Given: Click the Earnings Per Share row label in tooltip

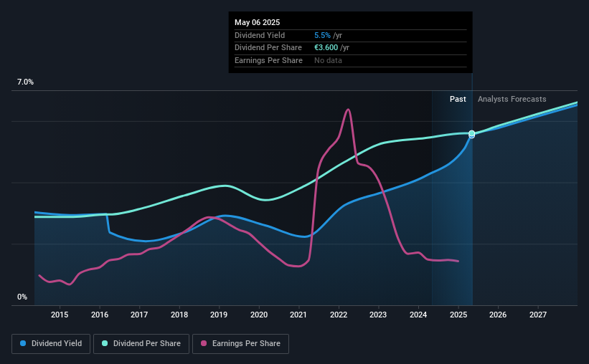Looking at the screenshot, I should [268, 60].
